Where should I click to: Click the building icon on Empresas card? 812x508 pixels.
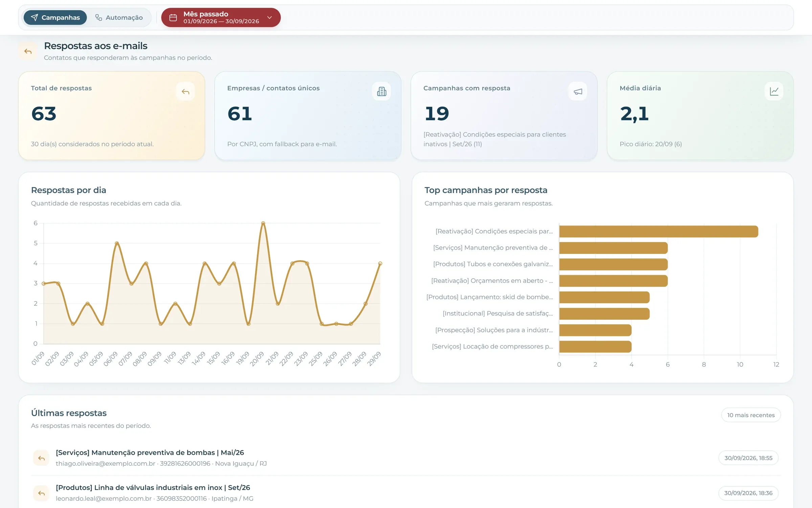tap(382, 91)
